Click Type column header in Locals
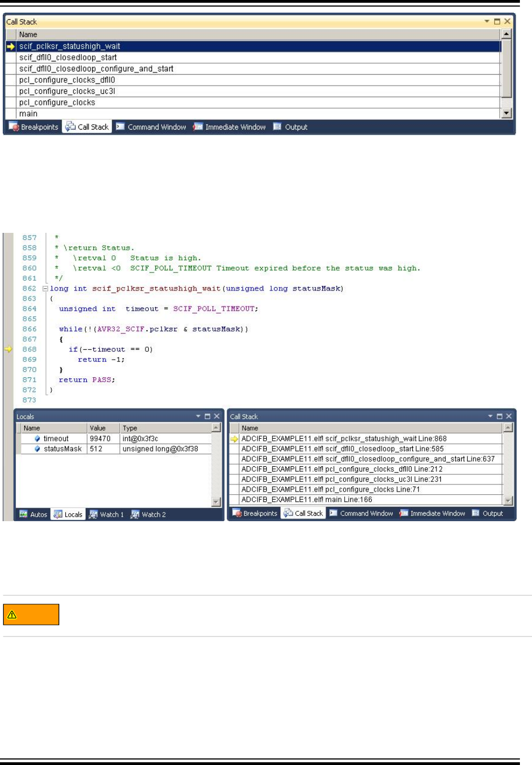Screen dimensions: 532x765 pyautogui.click(x=166, y=428)
